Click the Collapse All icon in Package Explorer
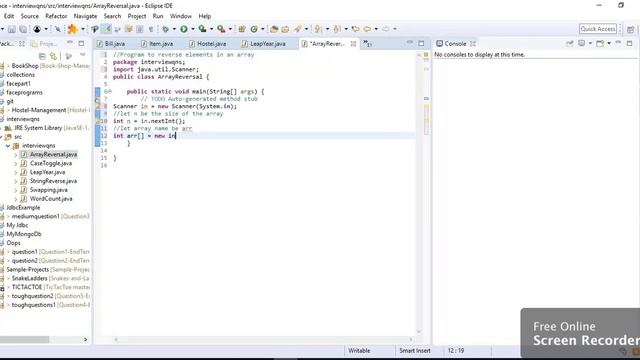The image size is (640, 360). [42, 56]
